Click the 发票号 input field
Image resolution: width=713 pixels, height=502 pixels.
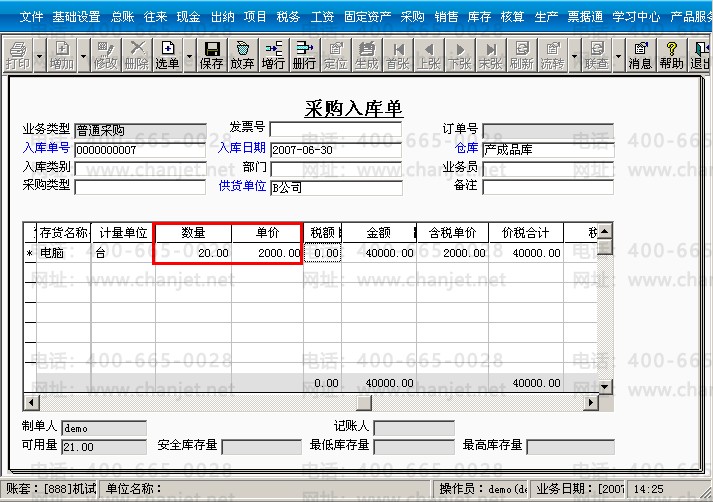[336, 129]
